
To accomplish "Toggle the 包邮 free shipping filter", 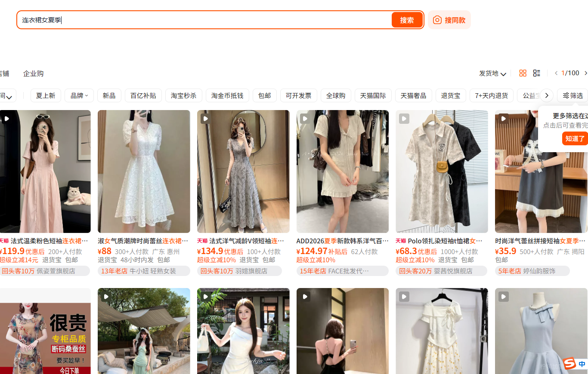I will click(265, 95).
